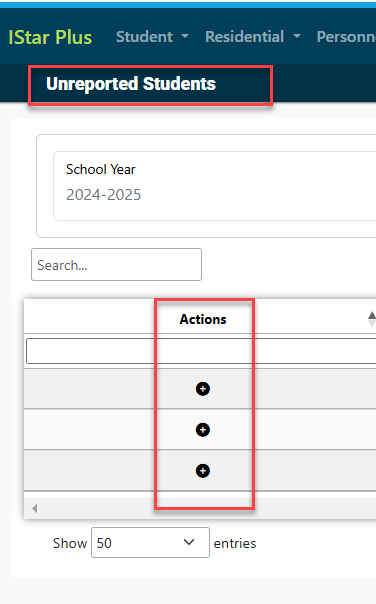The height and width of the screenshot is (604, 376).
Task: Click the filter box right of Actions column
Action: [x=314, y=351]
